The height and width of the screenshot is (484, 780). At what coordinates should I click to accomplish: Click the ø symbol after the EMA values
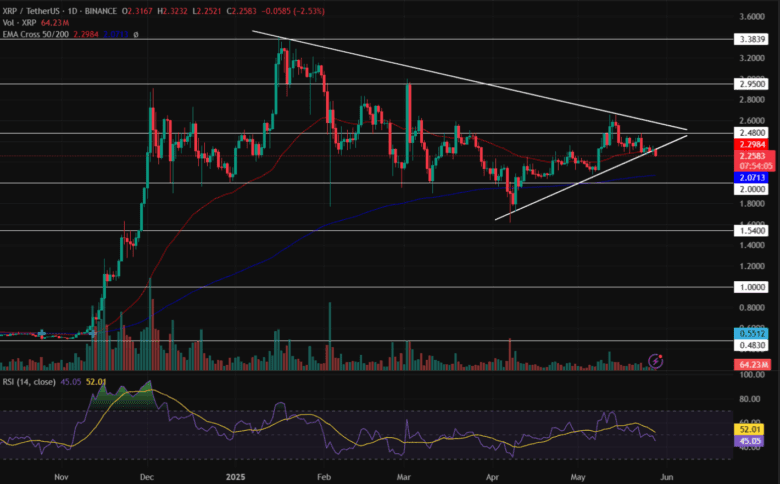[136, 34]
